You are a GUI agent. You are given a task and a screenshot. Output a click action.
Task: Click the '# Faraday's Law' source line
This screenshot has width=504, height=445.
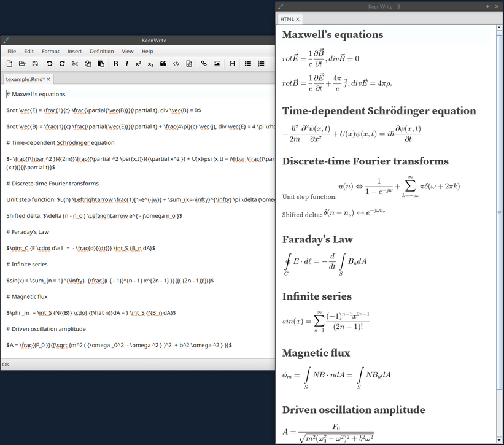coord(28,232)
